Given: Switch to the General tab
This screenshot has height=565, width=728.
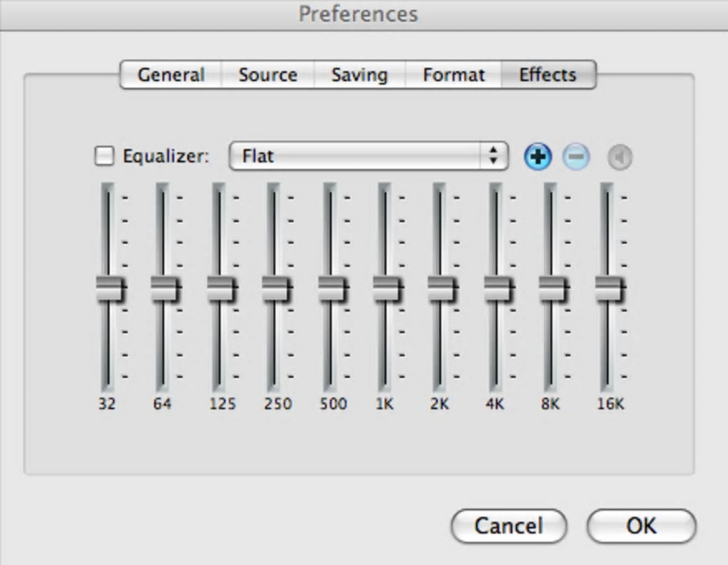Looking at the screenshot, I should (x=171, y=75).
